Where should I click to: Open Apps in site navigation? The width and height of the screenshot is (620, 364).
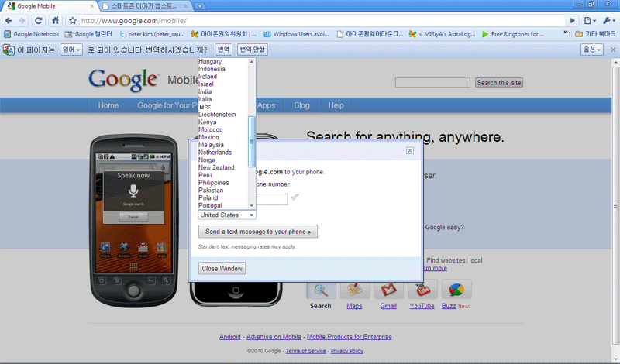click(266, 105)
